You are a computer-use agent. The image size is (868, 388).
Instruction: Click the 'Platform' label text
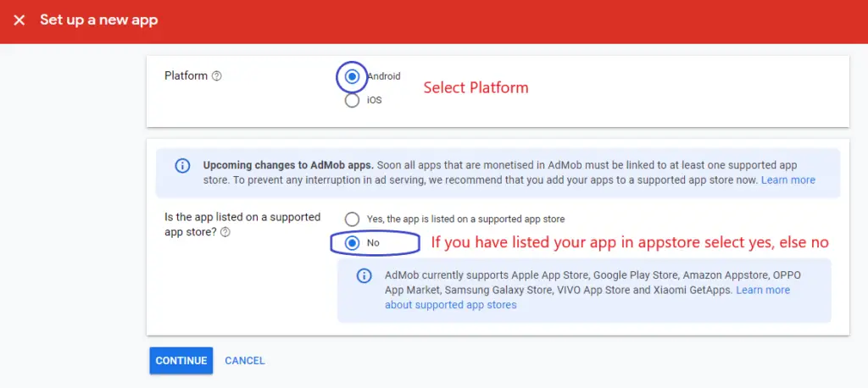point(186,76)
